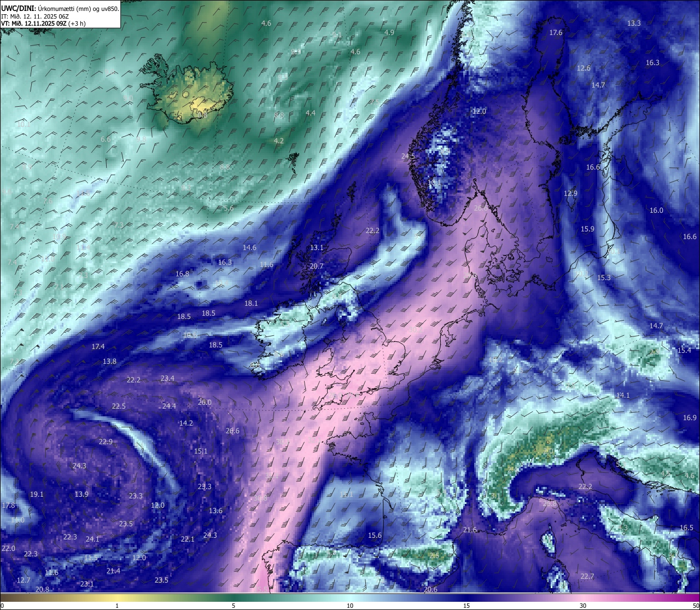
Task: Click legend tick label 0
Action: pyautogui.click(x=2, y=606)
